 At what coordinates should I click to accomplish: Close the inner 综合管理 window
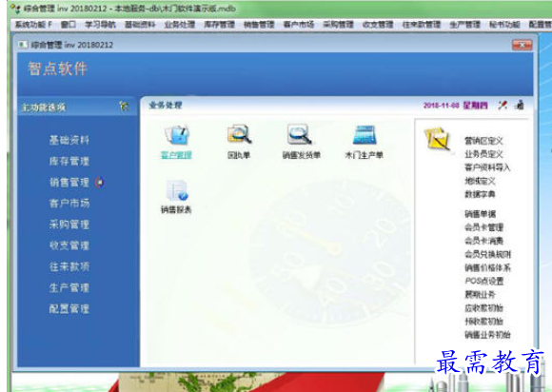pyautogui.click(x=522, y=45)
